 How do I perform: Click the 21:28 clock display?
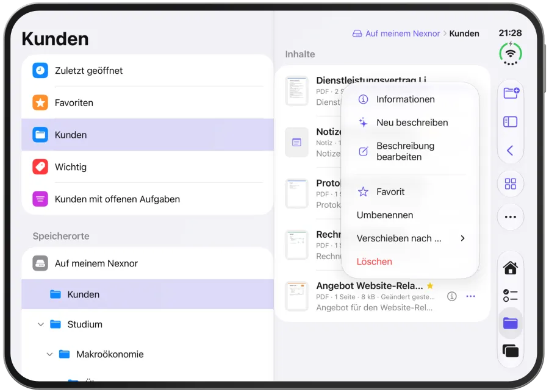click(x=510, y=33)
